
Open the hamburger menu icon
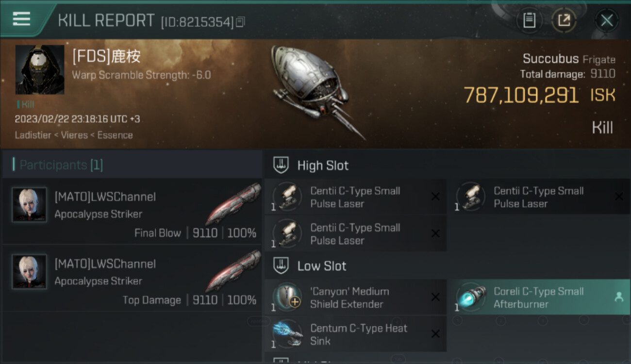click(21, 19)
